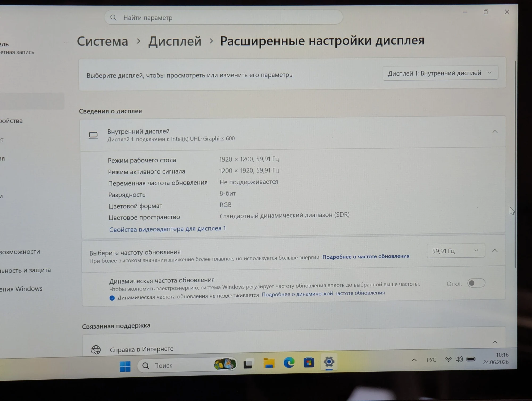Click Стандартный динамический диапазон (SDR) value
This screenshot has width=532, height=401.
pyautogui.click(x=285, y=215)
